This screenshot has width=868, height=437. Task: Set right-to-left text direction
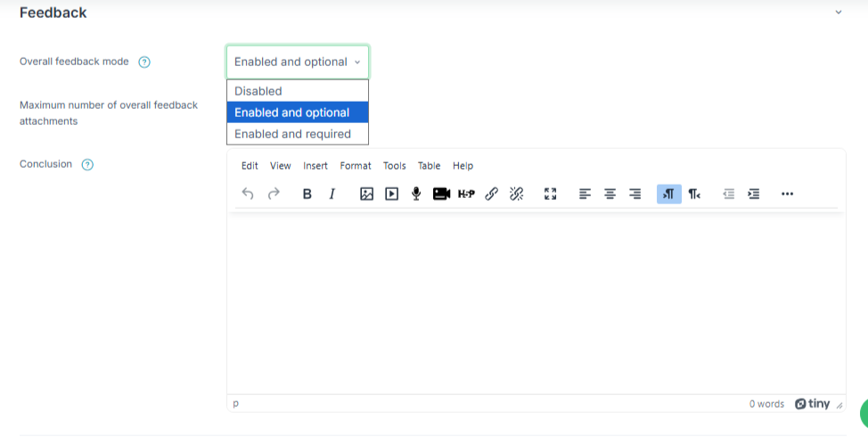(694, 194)
